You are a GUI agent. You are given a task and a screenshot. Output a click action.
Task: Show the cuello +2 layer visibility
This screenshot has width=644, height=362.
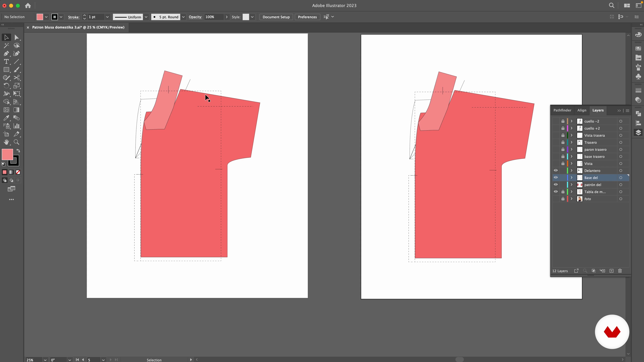pos(555,128)
